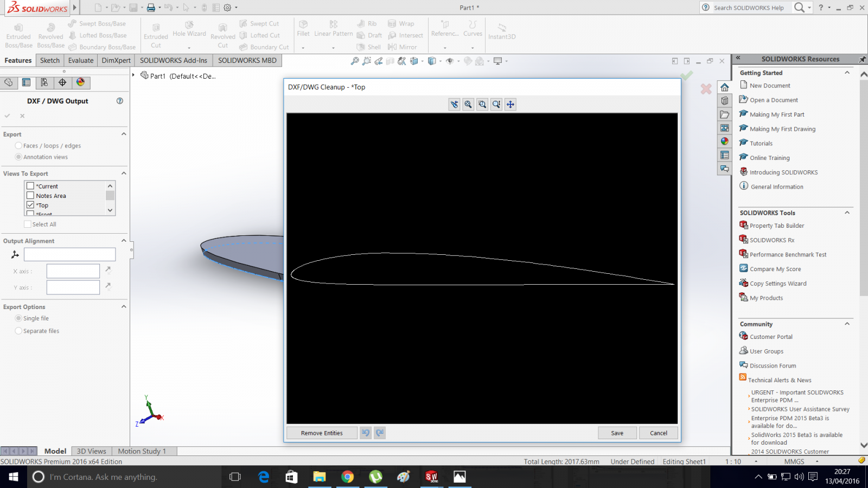The height and width of the screenshot is (488, 868).
Task: Collapse the Getting Started group
Action: (x=847, y=73)
